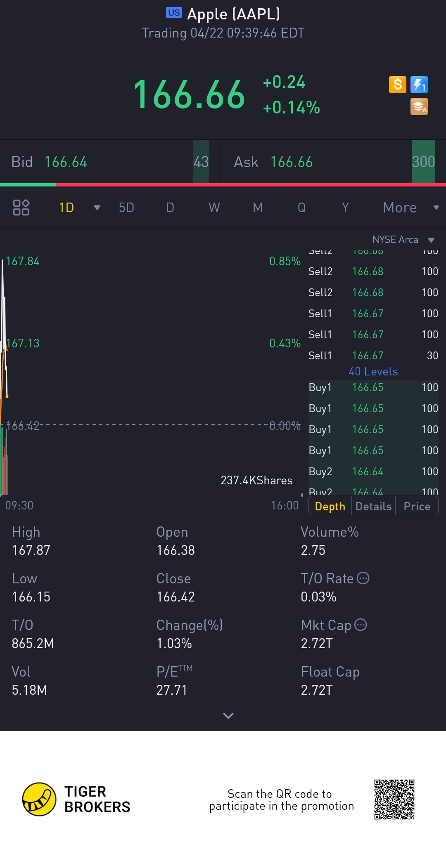
Task: Tap the Tiger Brokers logo
Action: (x=76, y=799)
